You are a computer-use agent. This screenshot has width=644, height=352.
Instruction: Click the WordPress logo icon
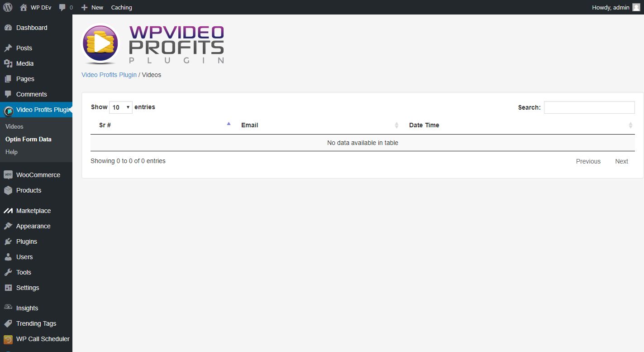click(8, 7)
